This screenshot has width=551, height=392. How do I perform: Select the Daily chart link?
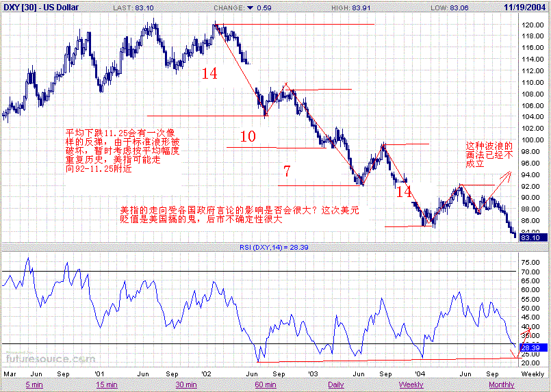pos(335,384)
